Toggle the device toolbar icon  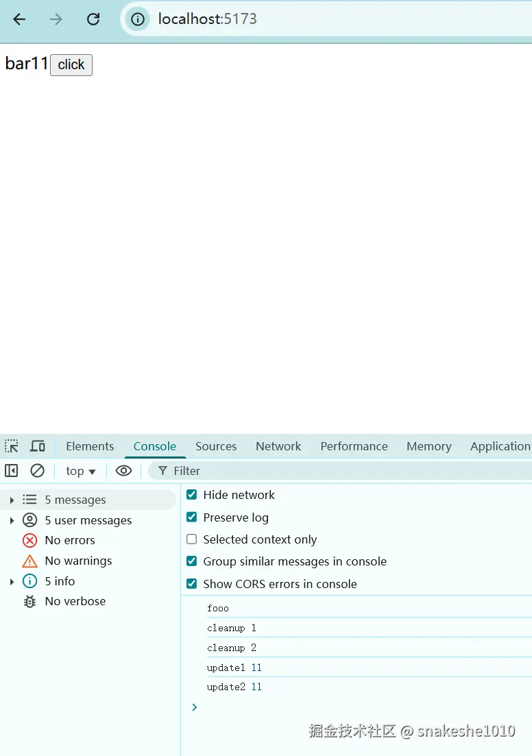pyautogui.click(x=37, y=446)
